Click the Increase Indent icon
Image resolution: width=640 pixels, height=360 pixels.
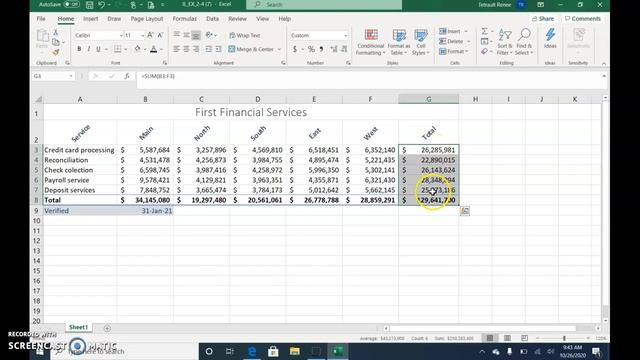pos(218,49)
